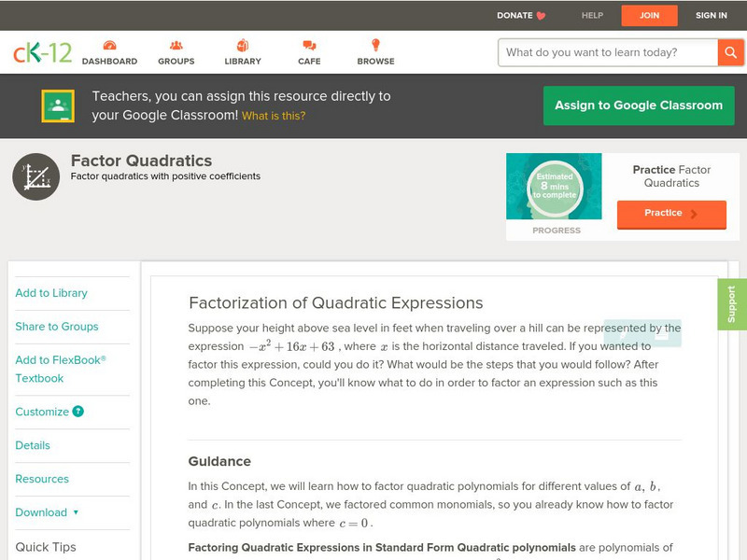
Task: Select GROUPS label in navigation
Action: pyautogui.click(x=176, y=61)
